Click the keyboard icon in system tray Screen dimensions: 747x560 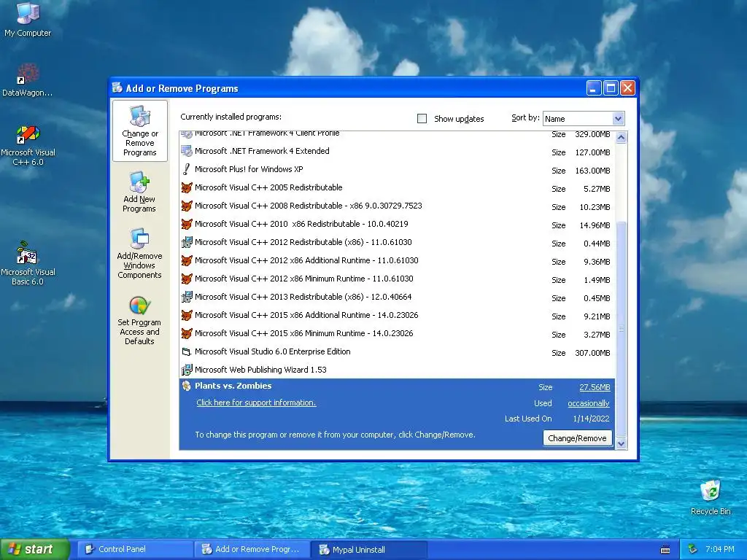pyautogui.click(x=665, y=550)
